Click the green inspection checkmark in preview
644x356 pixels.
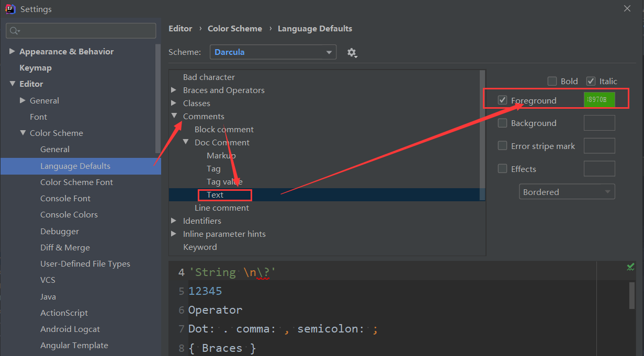click(630, 267)
